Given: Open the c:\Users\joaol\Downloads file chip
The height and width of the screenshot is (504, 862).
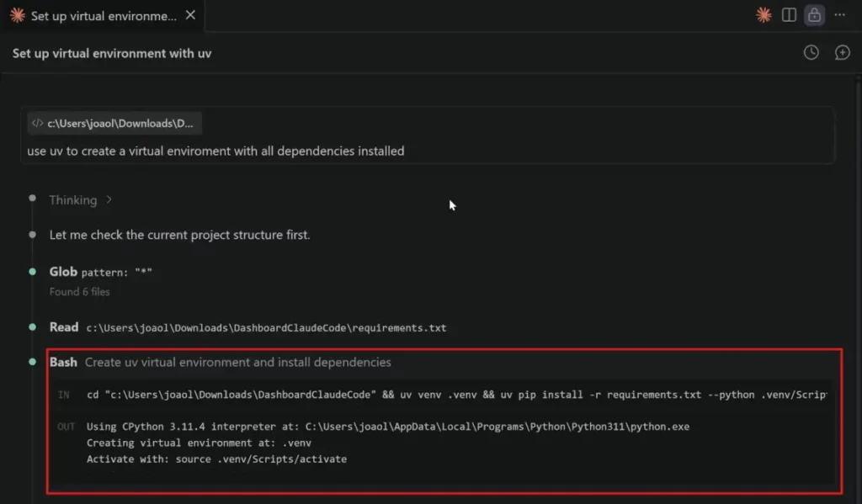Looking at the screenshot, I should pyautogui.click(x=114, y=123).
